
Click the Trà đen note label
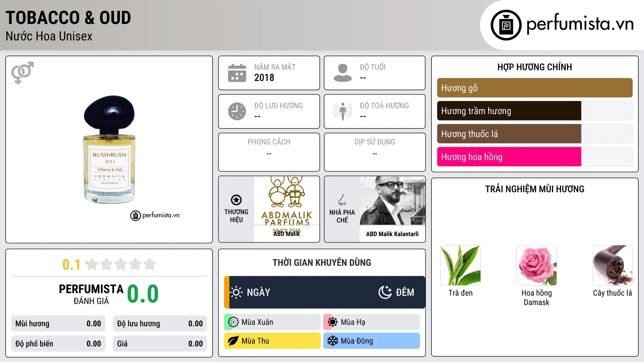click(461, 293)
